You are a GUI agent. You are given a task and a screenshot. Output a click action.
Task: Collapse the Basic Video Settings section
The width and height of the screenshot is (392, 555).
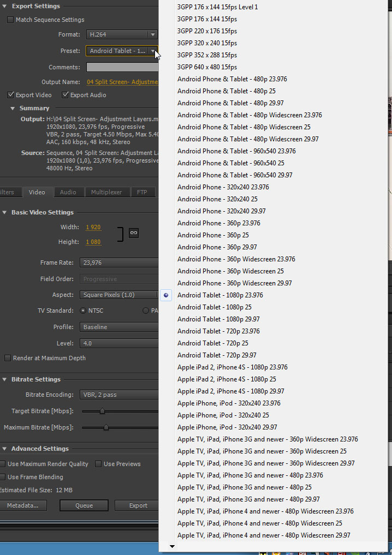(x=4, y=212)
